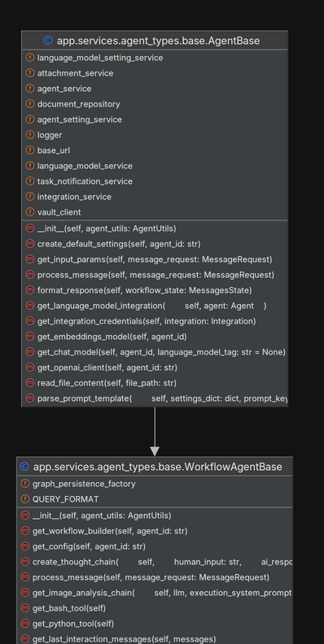The height and width of the screenshot is (644, 324).
Task: Select get_image_analysis_chain method row
Action: pos(155,593)
